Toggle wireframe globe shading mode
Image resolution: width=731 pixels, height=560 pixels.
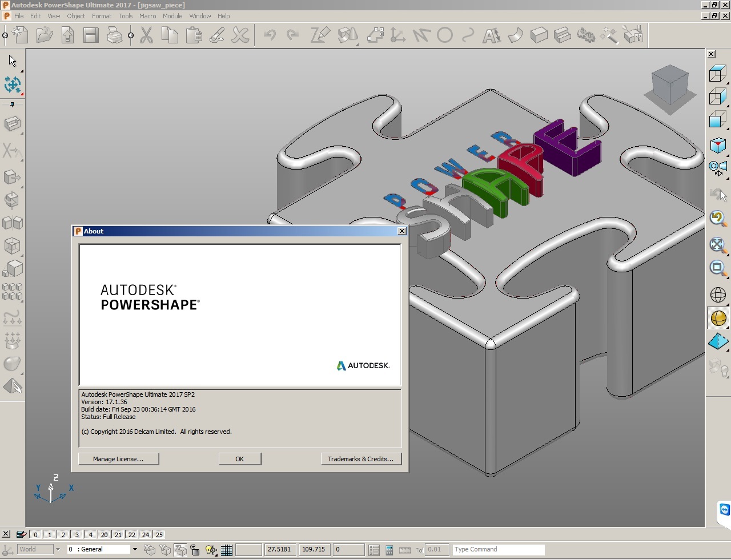(718, 295)
